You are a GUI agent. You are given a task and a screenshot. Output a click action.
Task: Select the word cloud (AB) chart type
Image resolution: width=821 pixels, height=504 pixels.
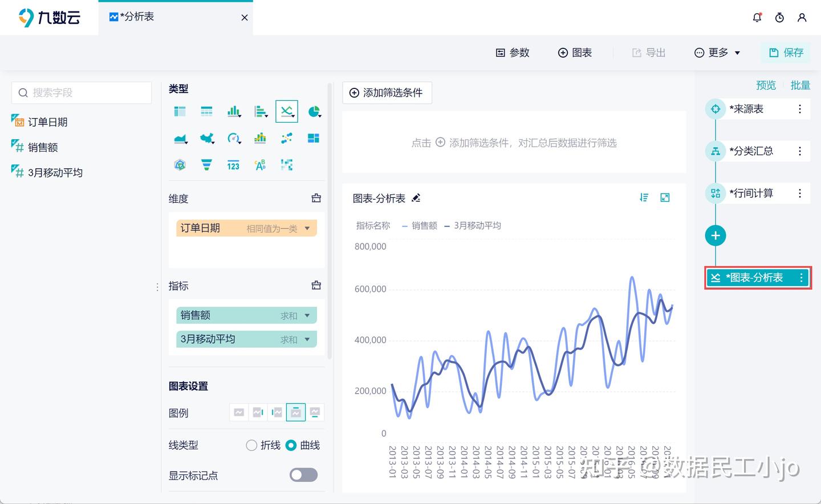[x=260, y=164]
